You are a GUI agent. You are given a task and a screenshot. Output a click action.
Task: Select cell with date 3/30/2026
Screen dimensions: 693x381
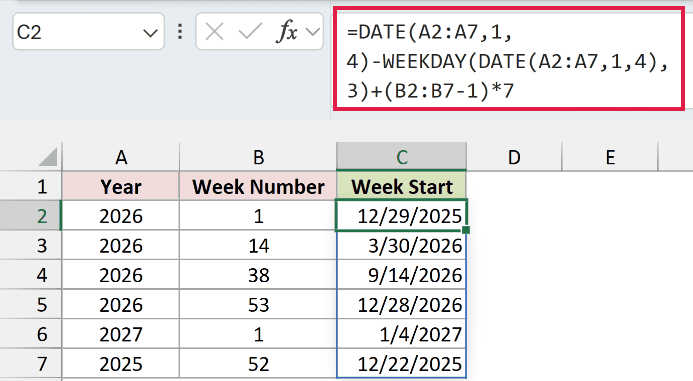pyautogui.click(x=401, y=245)
